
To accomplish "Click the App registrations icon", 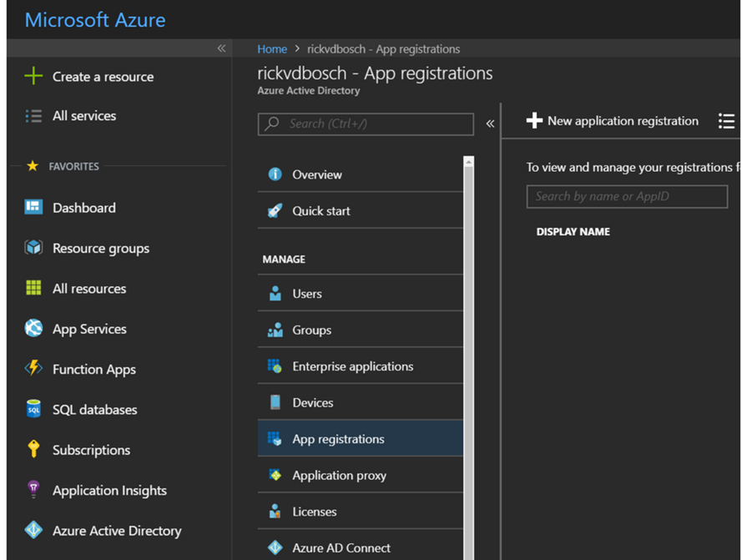I will click(x=275, y=439).
